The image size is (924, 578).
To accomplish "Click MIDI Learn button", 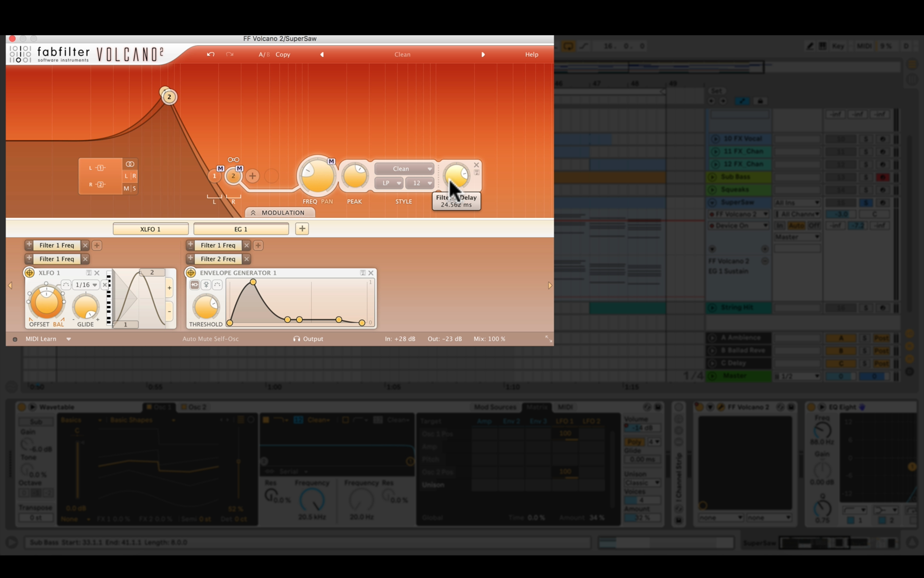I will [41, 339].
